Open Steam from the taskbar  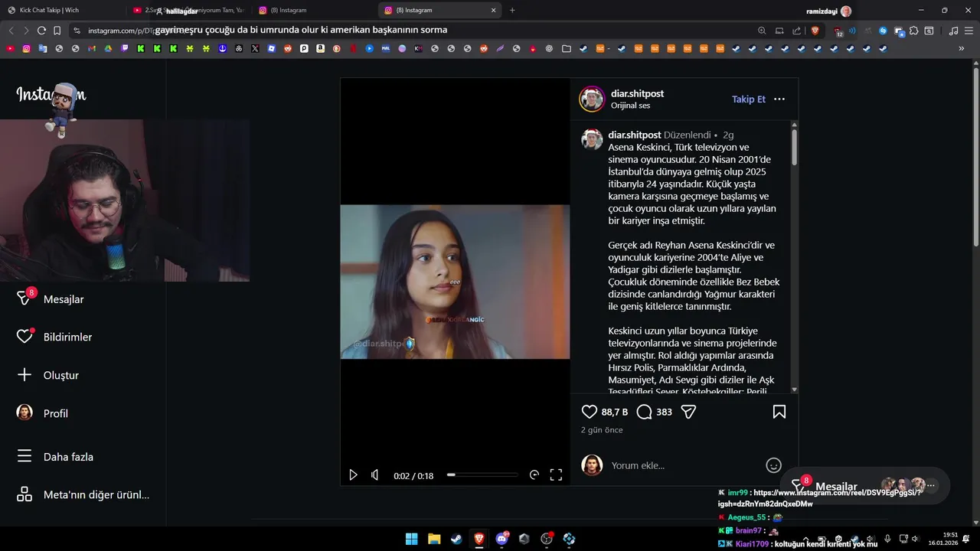[456, 539]
